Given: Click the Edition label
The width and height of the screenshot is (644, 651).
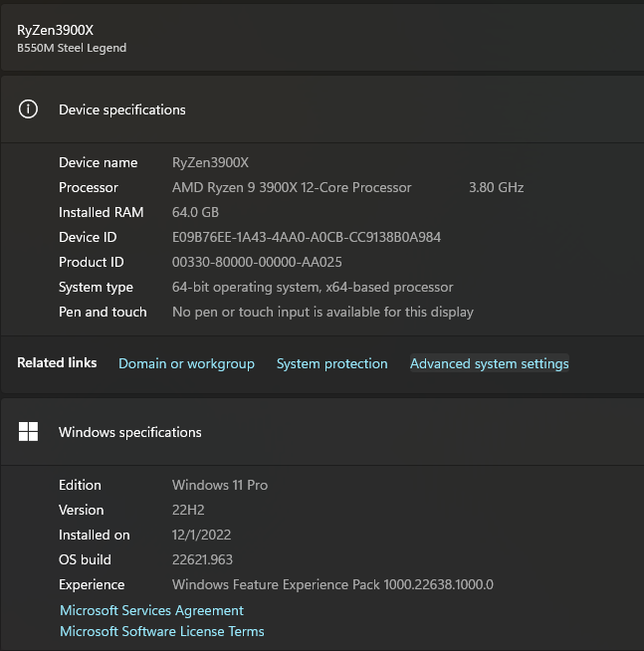Looking at the screenshot, I should coord(80,485).
